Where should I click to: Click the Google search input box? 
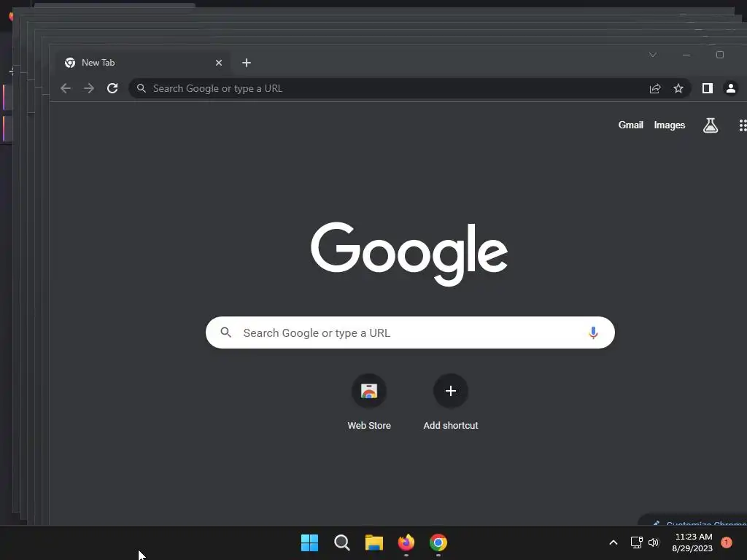[410, 332]
